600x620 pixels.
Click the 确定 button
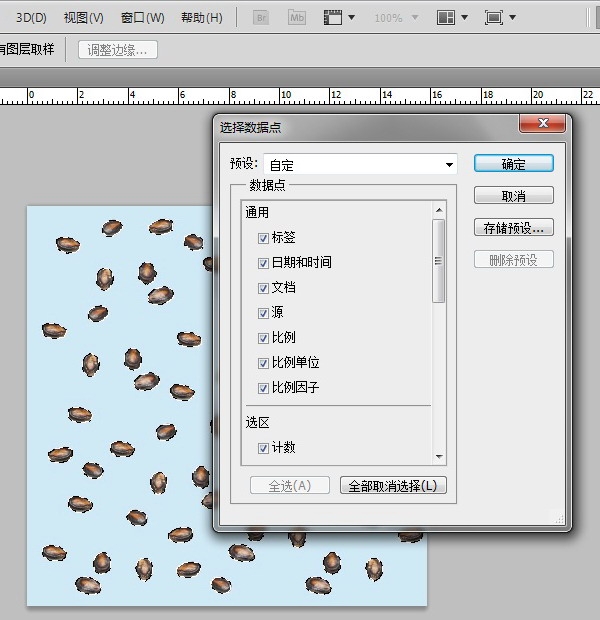(x=513, y=164)
